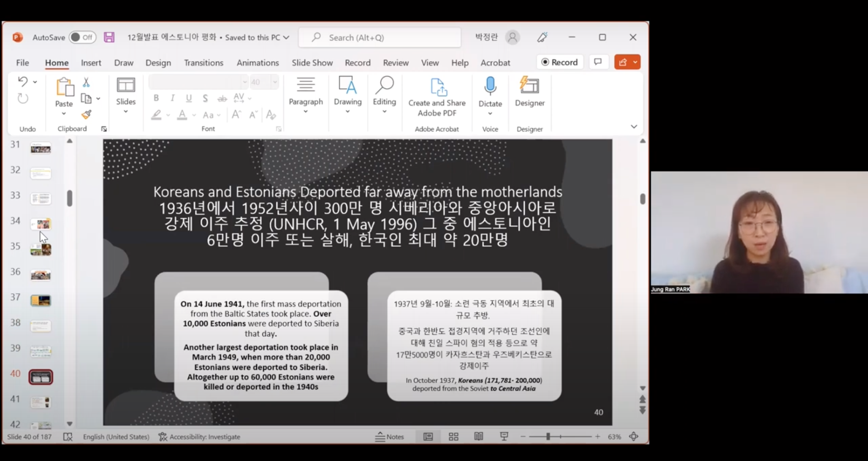Screen dimensions: 868x461
Task: Switch to Slide Sorter view
Action: click(x=454, y=437)
